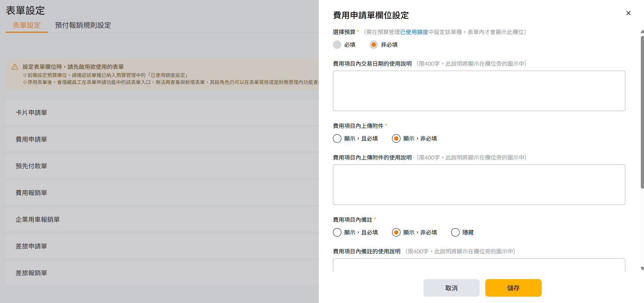
Task: Expand the 費用申請單 form row
Action: click(x=162, y=139)
